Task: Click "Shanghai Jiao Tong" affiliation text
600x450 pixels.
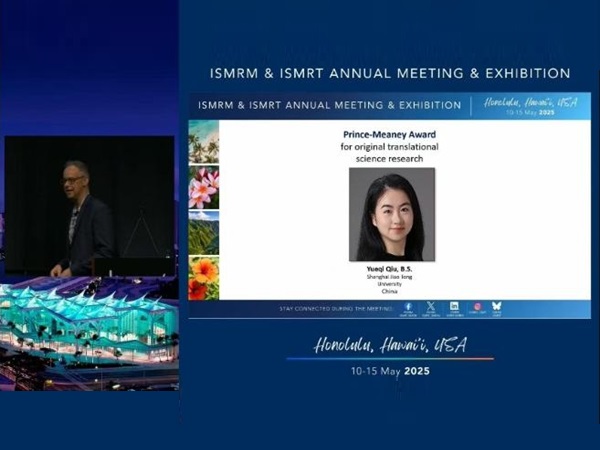Action: (x=389, y=277)
